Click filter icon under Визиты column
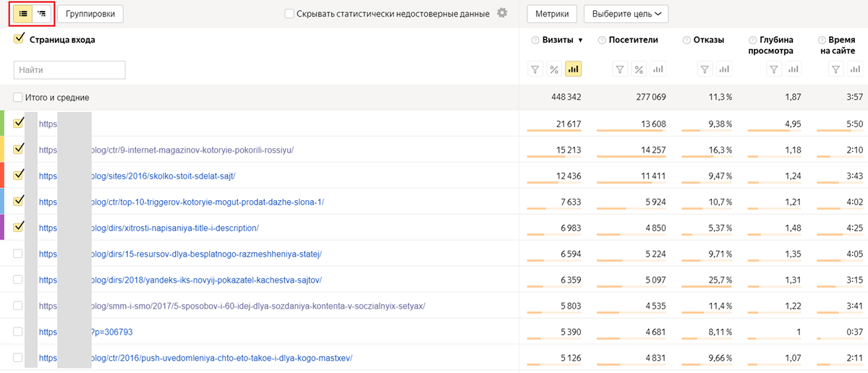 tap(535, 69)
